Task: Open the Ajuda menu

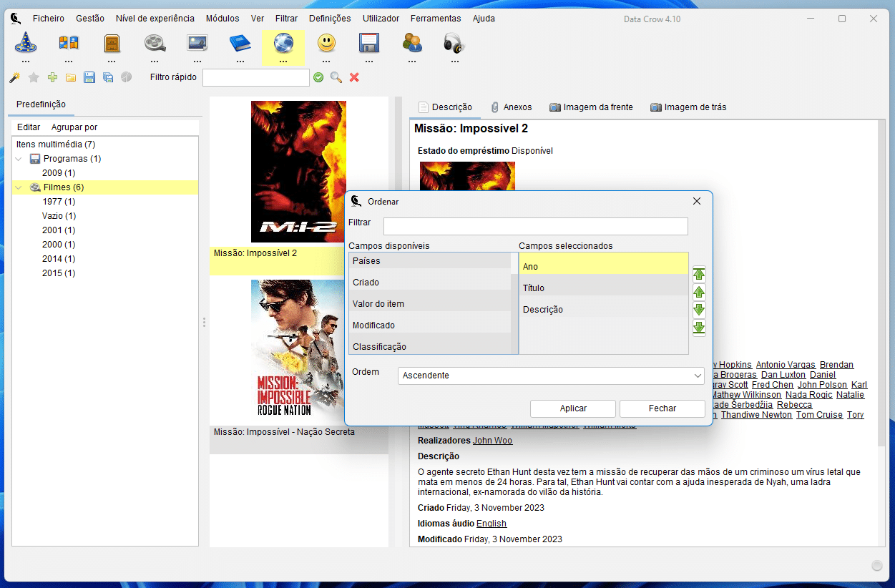Action: (484, 19)
